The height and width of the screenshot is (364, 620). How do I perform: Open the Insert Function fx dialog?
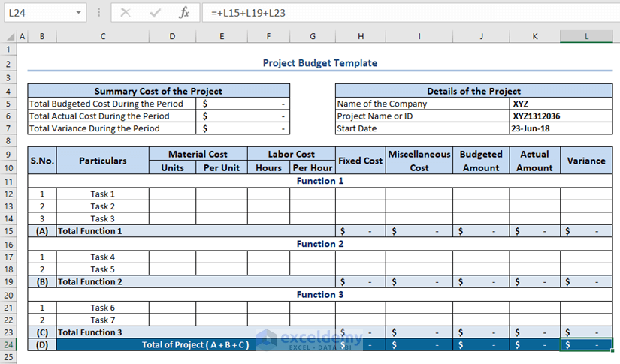coord(184,13)
